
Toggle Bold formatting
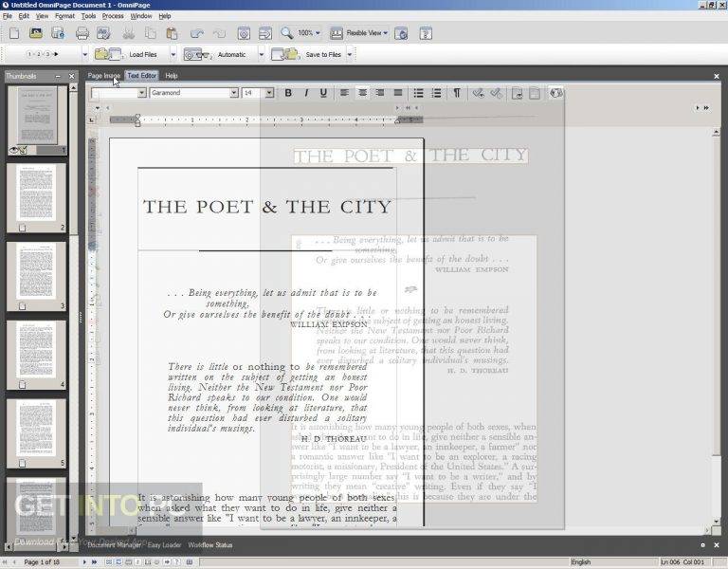pos(288,93)
